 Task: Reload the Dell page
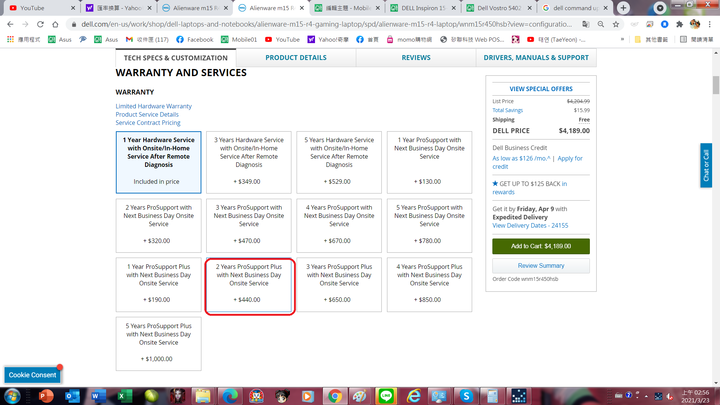pyautogui.click(x=40, y=24)
